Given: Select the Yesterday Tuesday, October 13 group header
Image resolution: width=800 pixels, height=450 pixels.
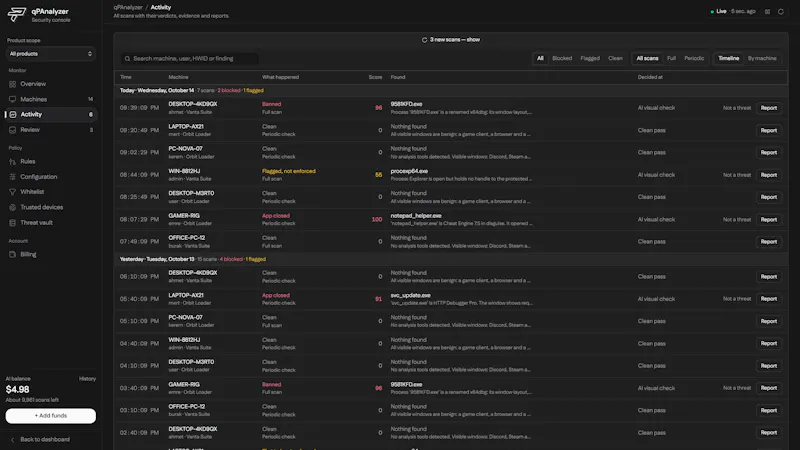Looking at the screenshot, I should tap(451, 259).
